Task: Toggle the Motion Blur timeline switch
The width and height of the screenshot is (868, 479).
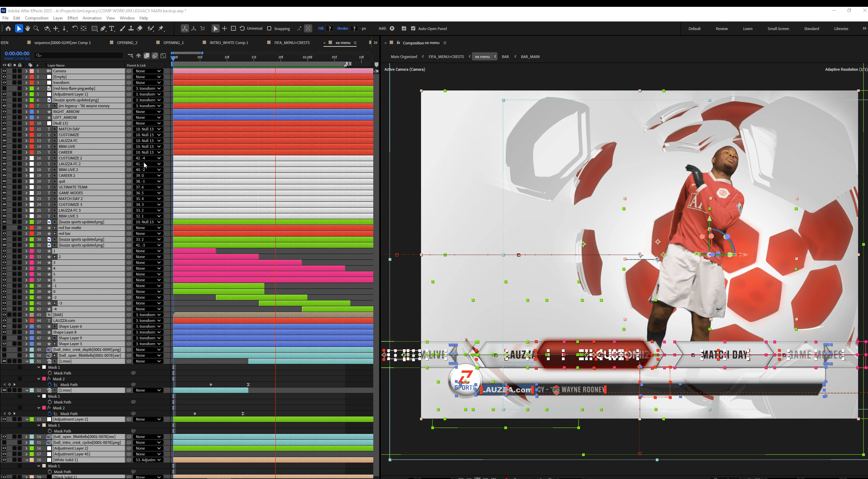Action: click(155, 55)
